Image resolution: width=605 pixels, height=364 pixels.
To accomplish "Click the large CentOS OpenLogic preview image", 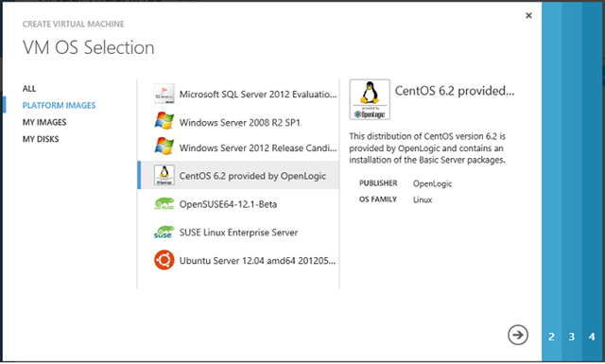I will pos(370,99).
